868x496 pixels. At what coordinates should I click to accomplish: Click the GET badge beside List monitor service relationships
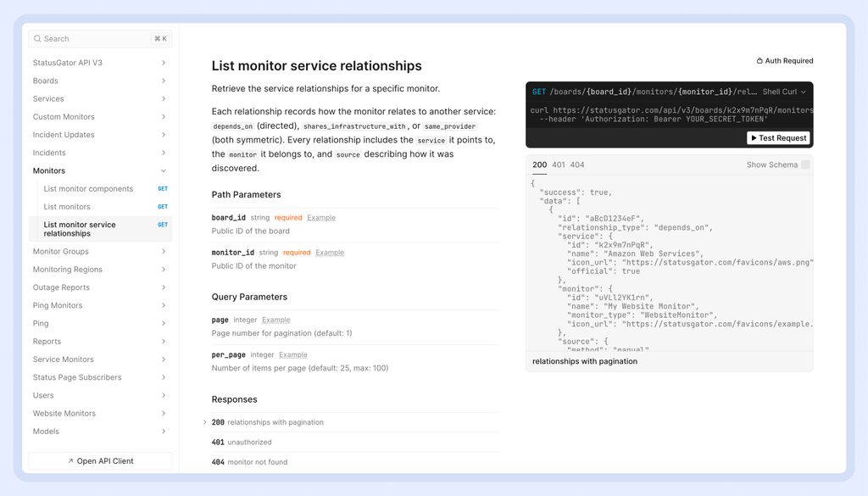pyautogui.click(x=163, y=225)
